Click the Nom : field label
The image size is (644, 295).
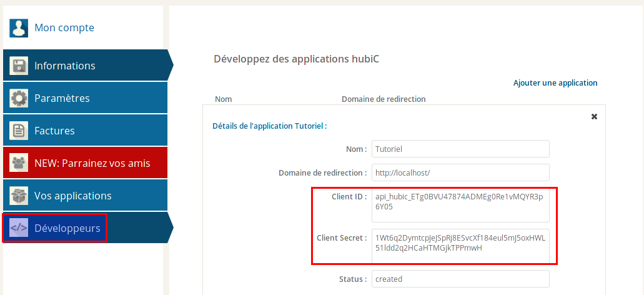pos(357,149)
